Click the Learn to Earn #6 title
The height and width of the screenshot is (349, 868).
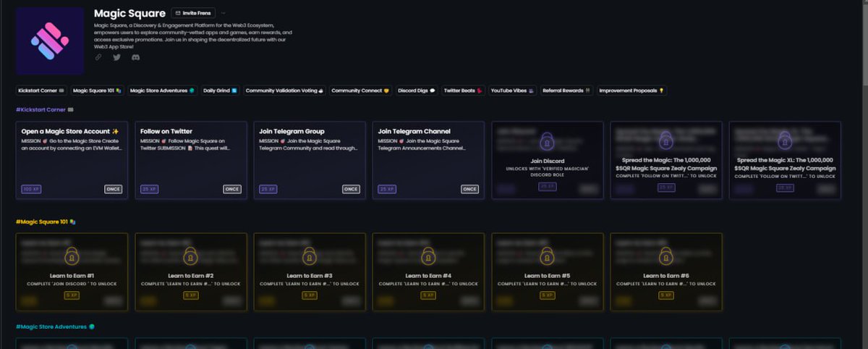pos(666,276)
